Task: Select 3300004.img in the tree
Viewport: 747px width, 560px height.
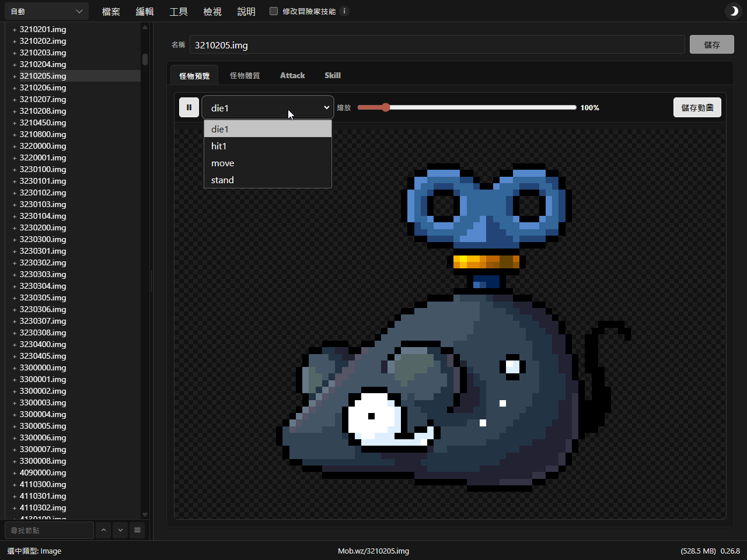Action: pyautogui.click(x=43, y=414)
